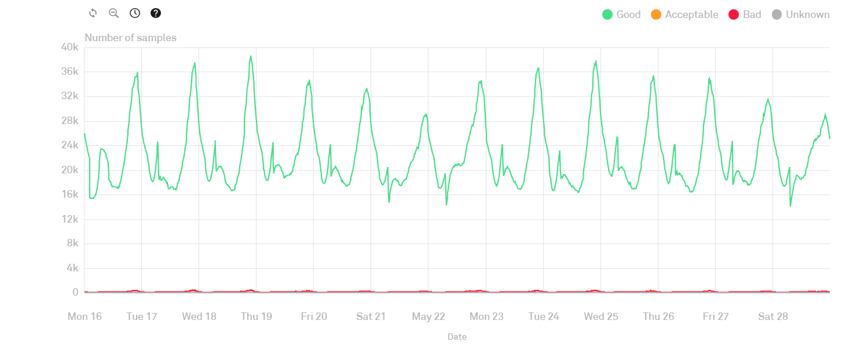Click the 'Mon 16' date label
This screenshot has width=868, height=353.
(x=85, y=316)
